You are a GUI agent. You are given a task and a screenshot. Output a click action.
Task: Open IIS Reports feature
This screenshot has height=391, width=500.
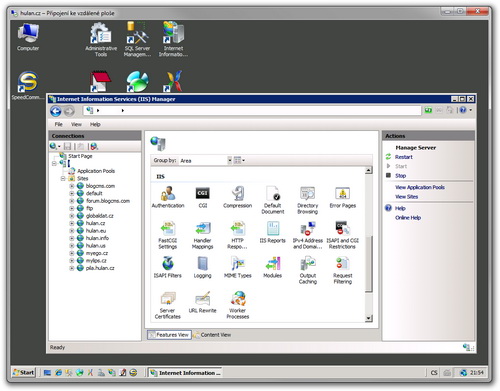(x=273, y=232)
